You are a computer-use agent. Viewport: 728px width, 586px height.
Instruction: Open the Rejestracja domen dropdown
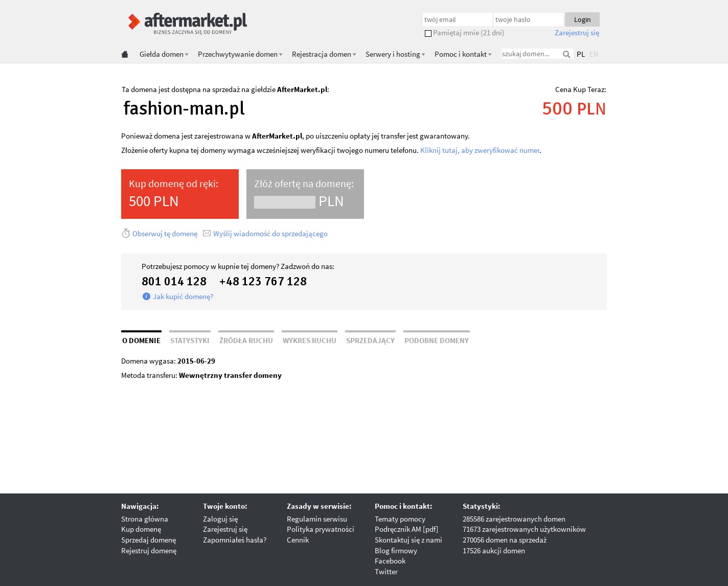(324, 54)
